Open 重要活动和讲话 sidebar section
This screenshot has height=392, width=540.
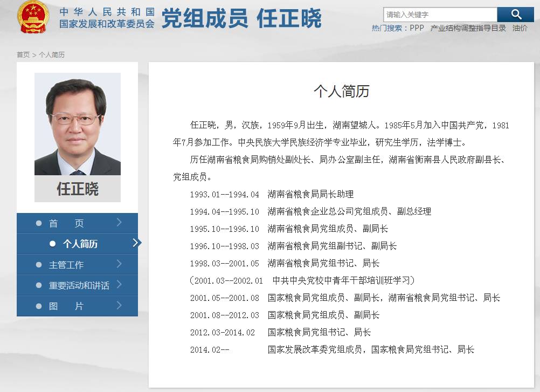(79, 285)
